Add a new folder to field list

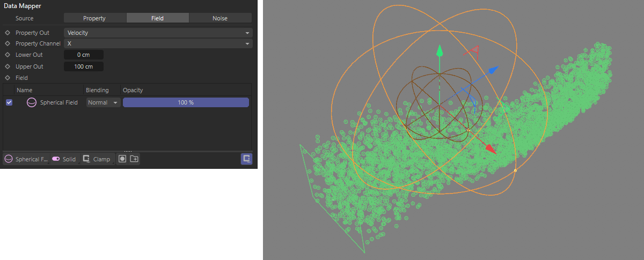(134, 159)
